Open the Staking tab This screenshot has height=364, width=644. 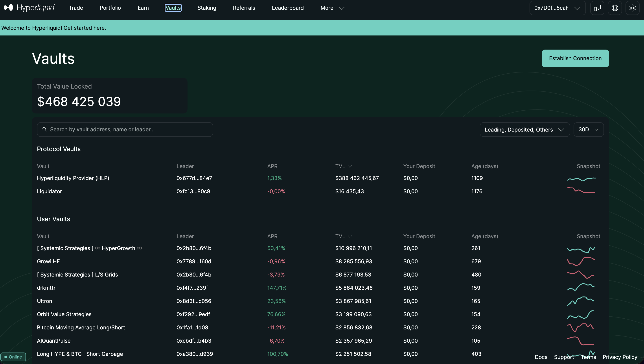[207, 8]
